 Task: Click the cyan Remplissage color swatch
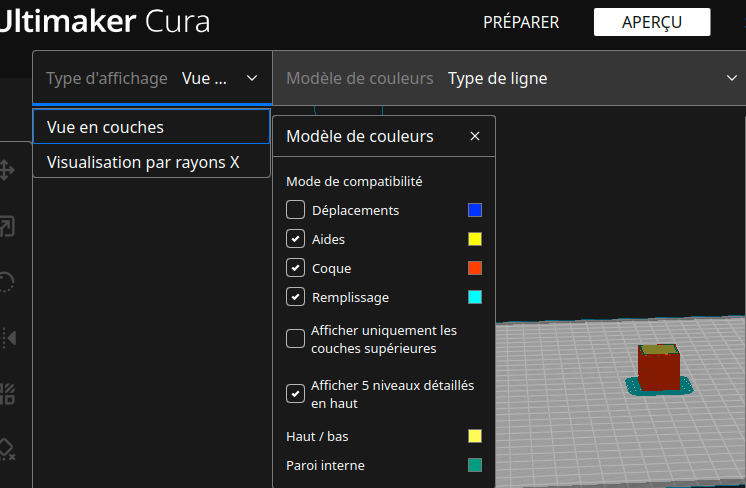pyautogui.click(x=475, y=297)
